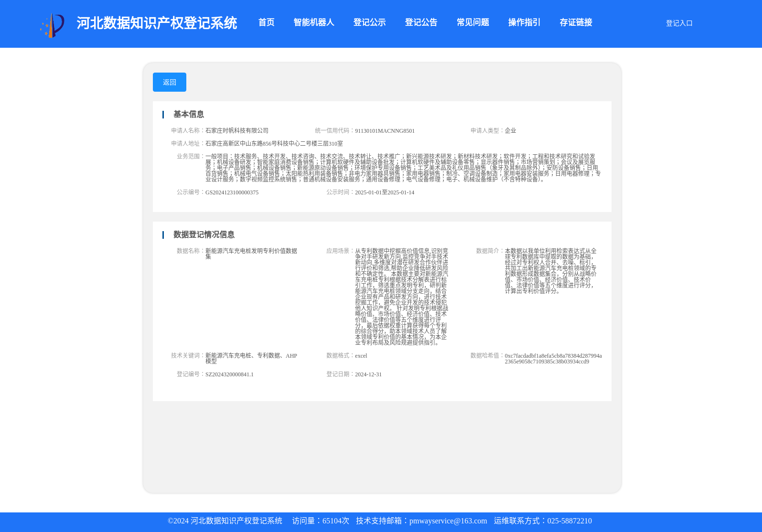Select the data format value excel
Screen dimensions: 762x532
point(361,356)
